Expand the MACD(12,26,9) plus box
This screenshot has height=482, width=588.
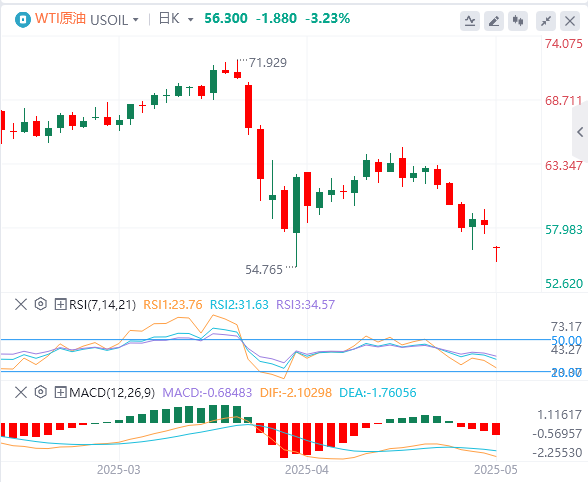tap(60, 393)
